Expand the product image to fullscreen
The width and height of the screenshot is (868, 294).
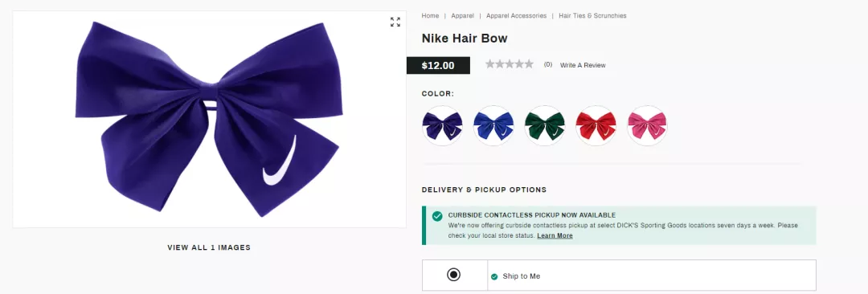pos(395,22)
